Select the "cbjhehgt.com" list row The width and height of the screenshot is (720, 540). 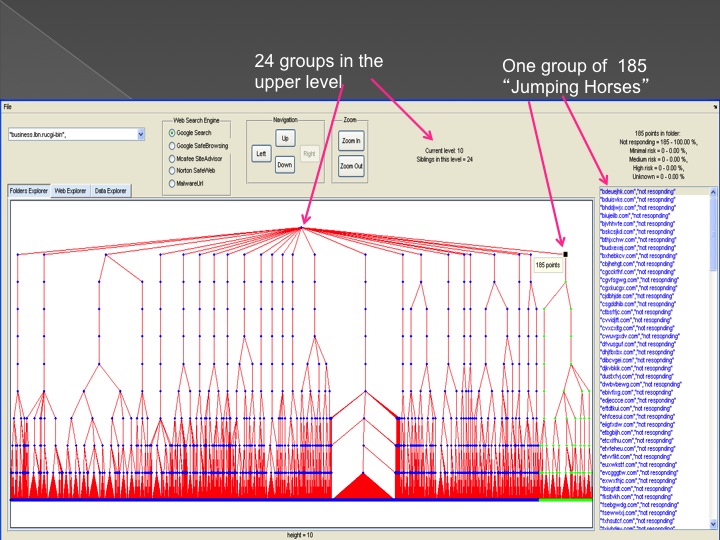[654, 264]
